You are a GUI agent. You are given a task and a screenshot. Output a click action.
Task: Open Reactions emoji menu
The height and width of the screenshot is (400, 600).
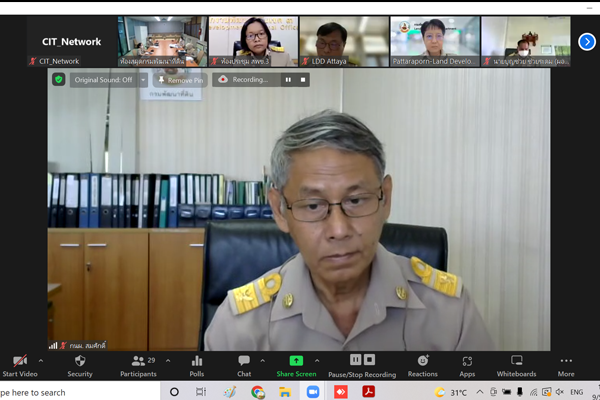pyautogui.click(x=422, y=366)
